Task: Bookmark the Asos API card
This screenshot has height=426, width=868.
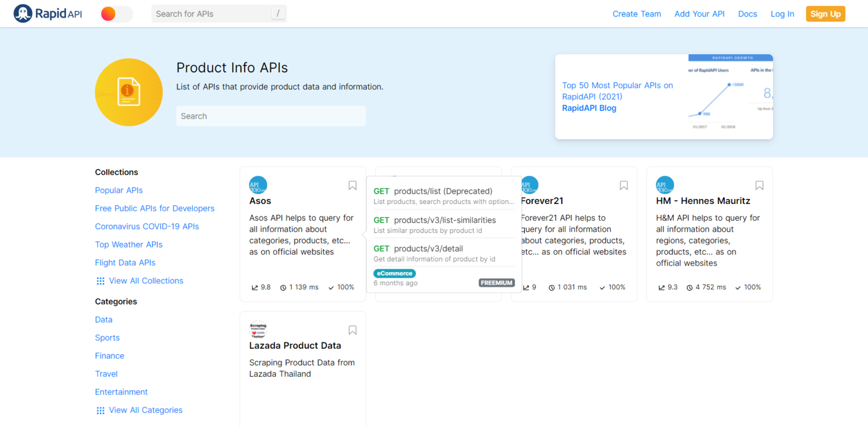Action: 352,185
